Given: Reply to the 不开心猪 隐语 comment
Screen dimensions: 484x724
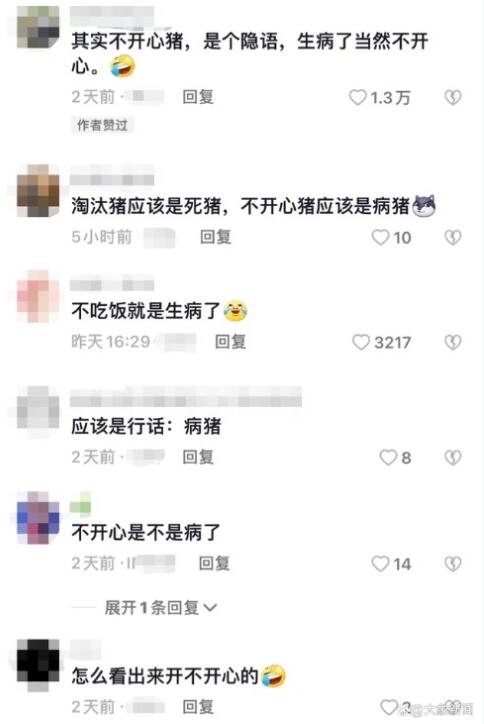Looking at the screenshot, I should click(x=198, y=97).
